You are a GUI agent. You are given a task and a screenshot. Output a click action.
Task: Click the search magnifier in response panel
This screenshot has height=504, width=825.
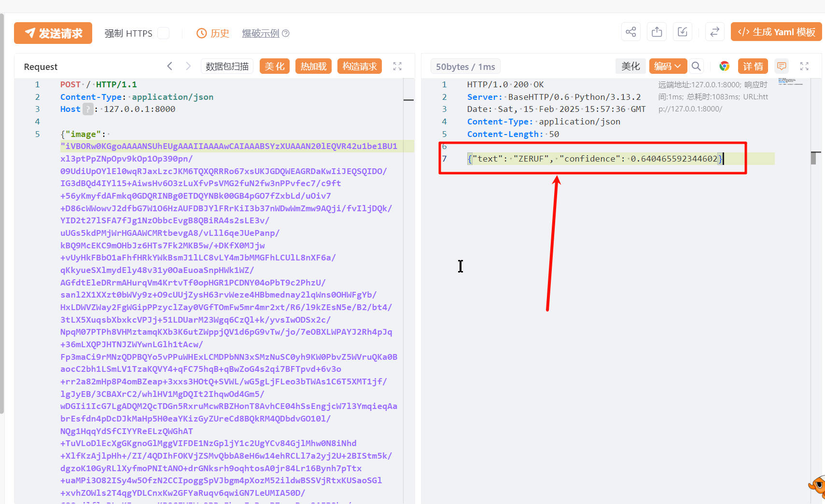pyautogui.click(x=696, y=67)
